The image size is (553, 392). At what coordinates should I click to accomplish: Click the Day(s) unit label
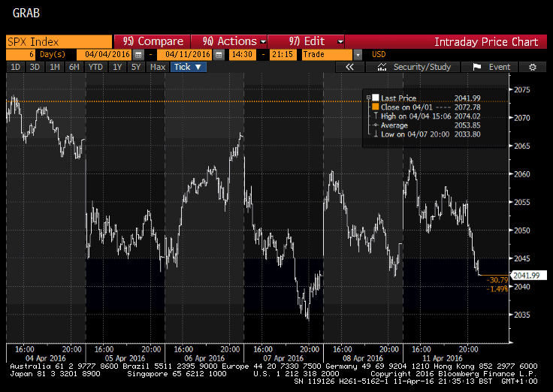click(x=52, y=55)
